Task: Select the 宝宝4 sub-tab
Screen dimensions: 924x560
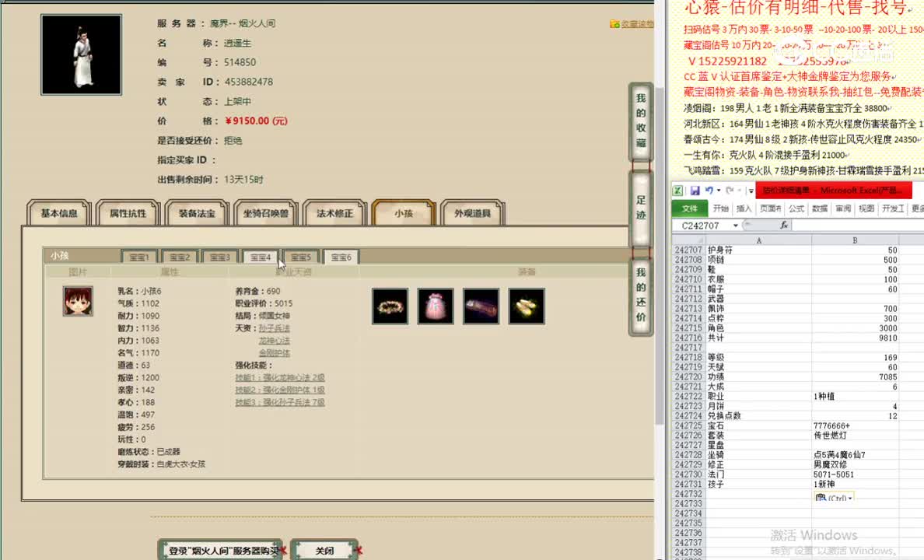Action: 260,257
